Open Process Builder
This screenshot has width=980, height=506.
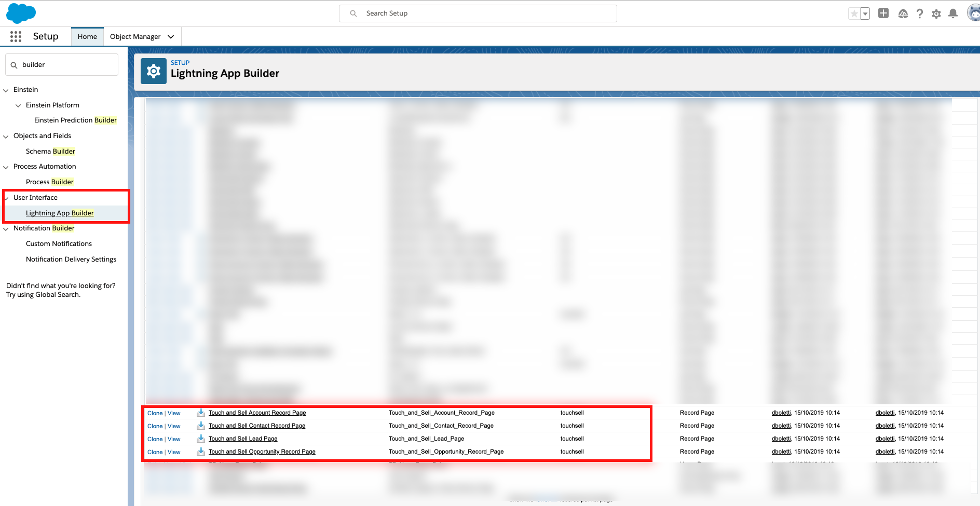49,182
